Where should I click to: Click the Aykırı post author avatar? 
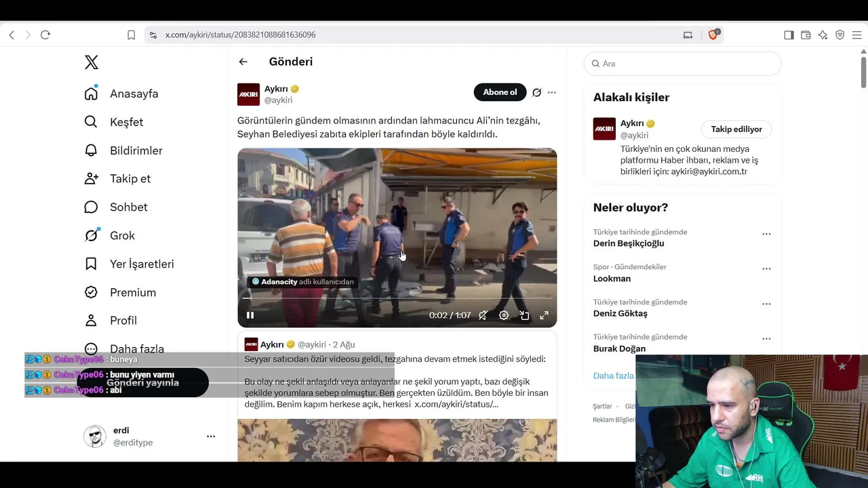[248, 94]
